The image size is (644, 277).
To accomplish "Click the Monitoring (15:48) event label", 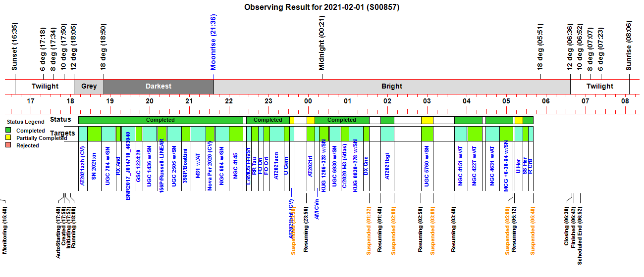I will click(5, 231).
